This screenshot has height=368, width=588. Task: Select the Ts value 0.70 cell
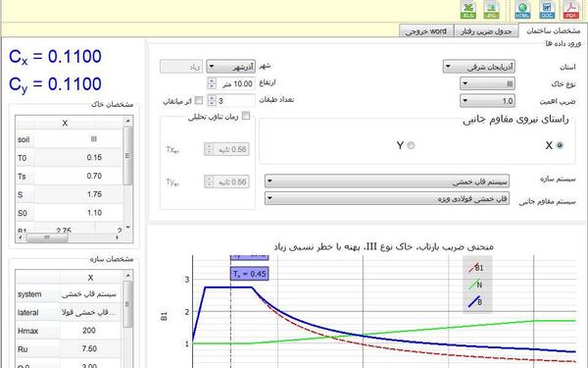(x=78, y=176)
